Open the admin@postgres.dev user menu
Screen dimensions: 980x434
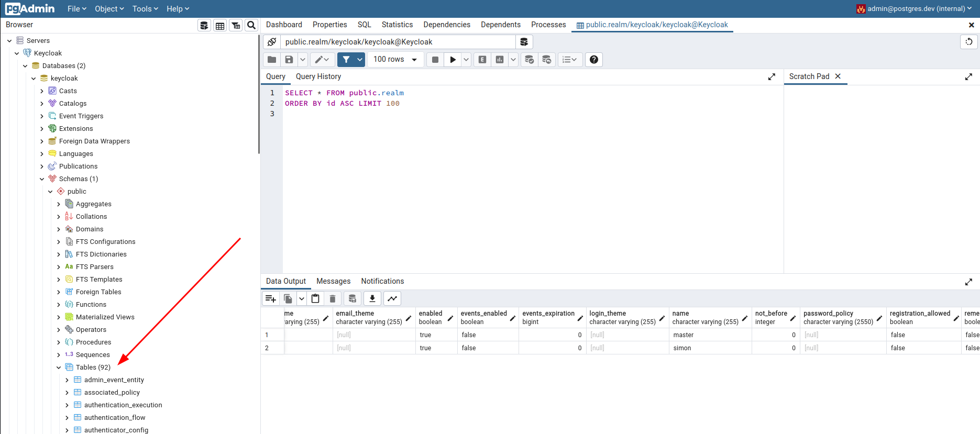914,9
